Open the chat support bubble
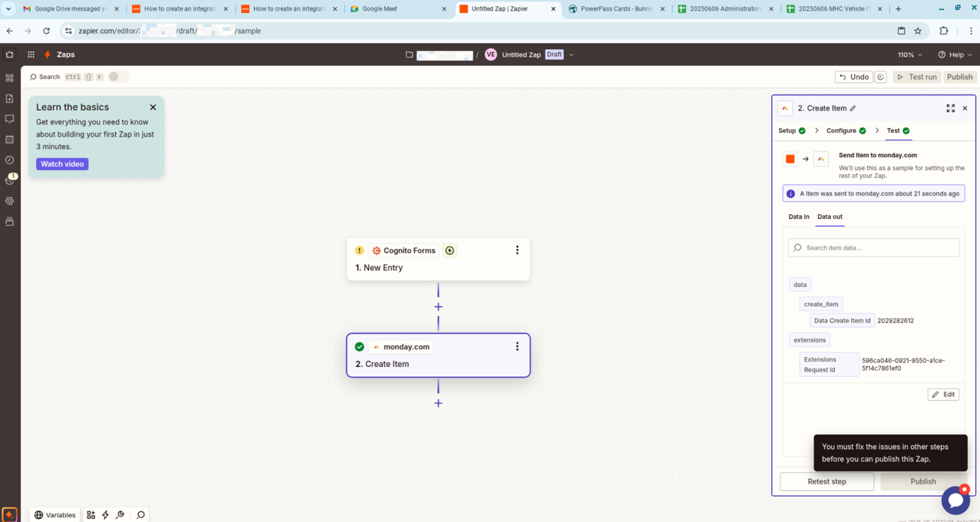Screen dimensions: 980x522 click(x=955, y=501)
